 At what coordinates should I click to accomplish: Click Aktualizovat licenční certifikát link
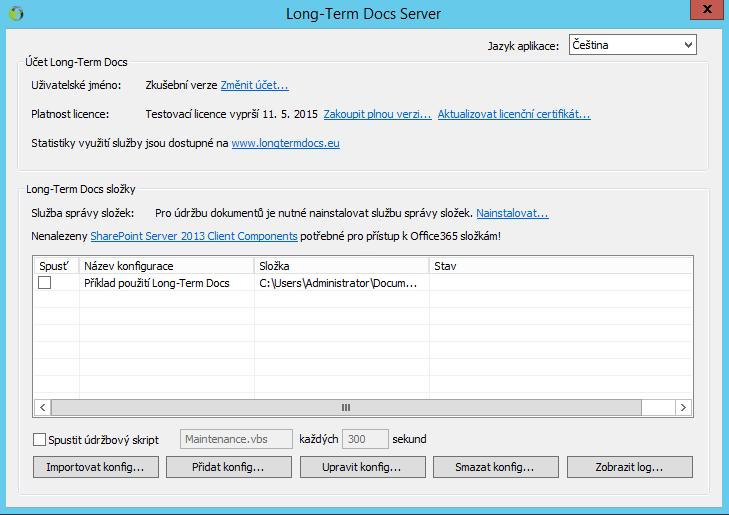[x=514, y=114]
